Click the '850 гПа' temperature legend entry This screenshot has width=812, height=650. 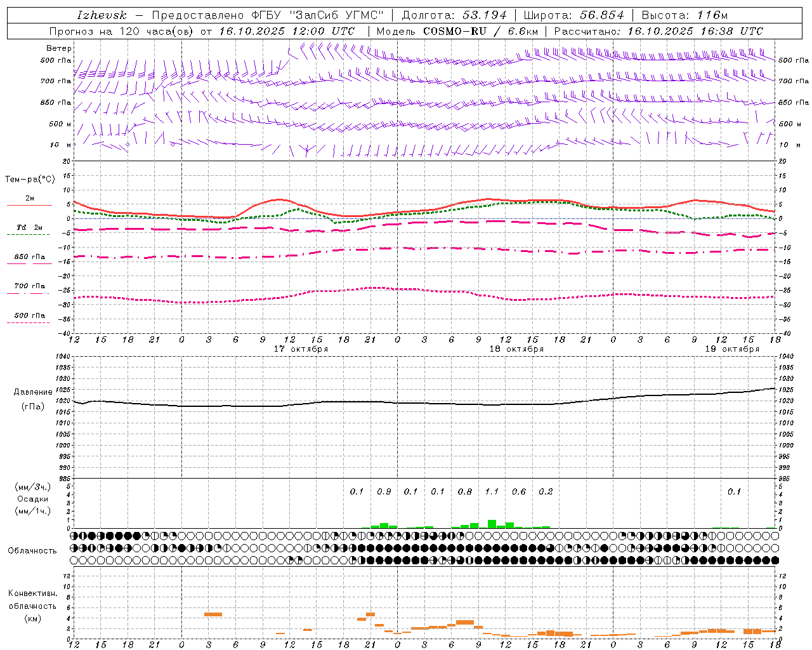point(30,257)
